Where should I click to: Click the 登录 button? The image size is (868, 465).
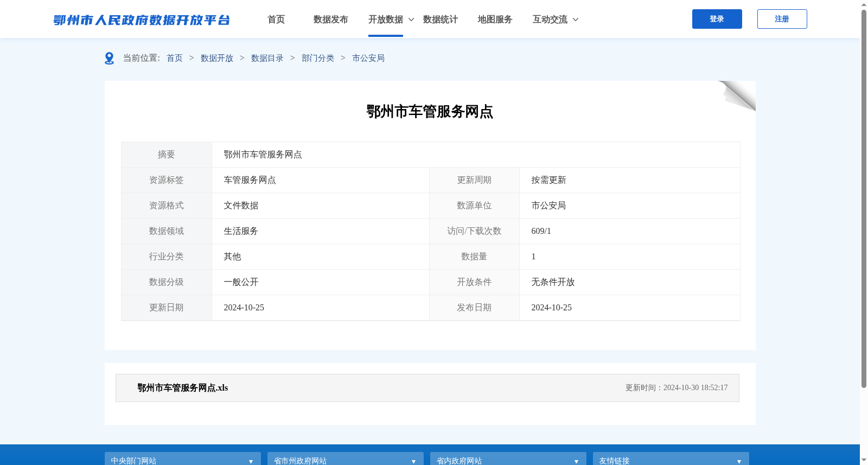[x=717, y=19]
